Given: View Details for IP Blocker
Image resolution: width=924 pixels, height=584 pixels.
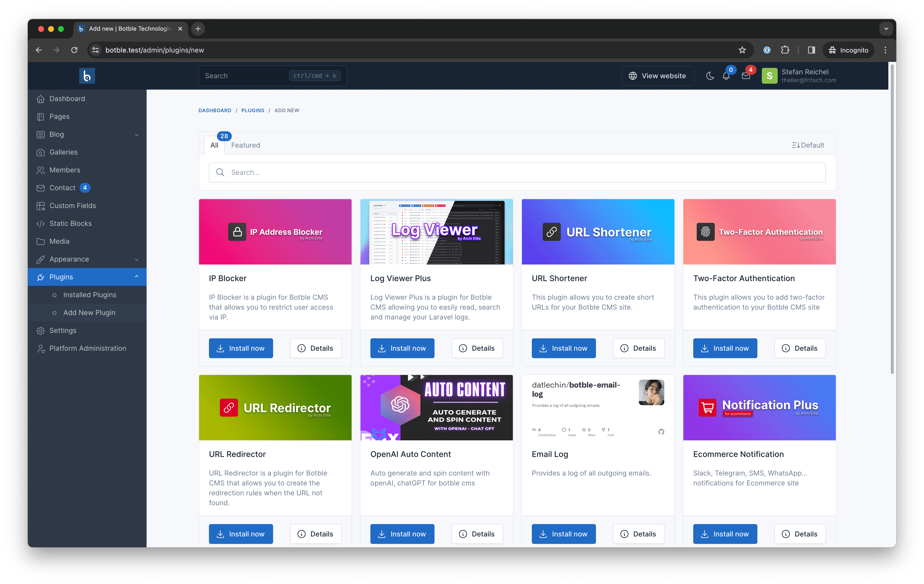Looking at the screenshot, I should coord(315,348).
